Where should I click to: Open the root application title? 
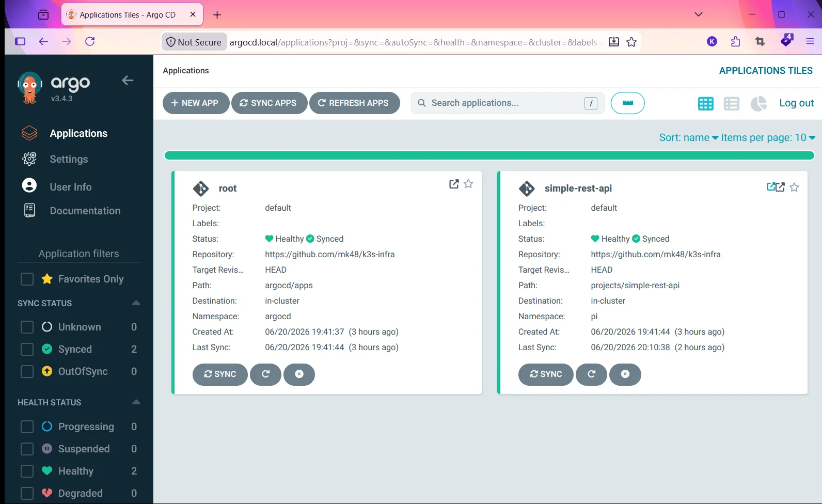[228, 188]
